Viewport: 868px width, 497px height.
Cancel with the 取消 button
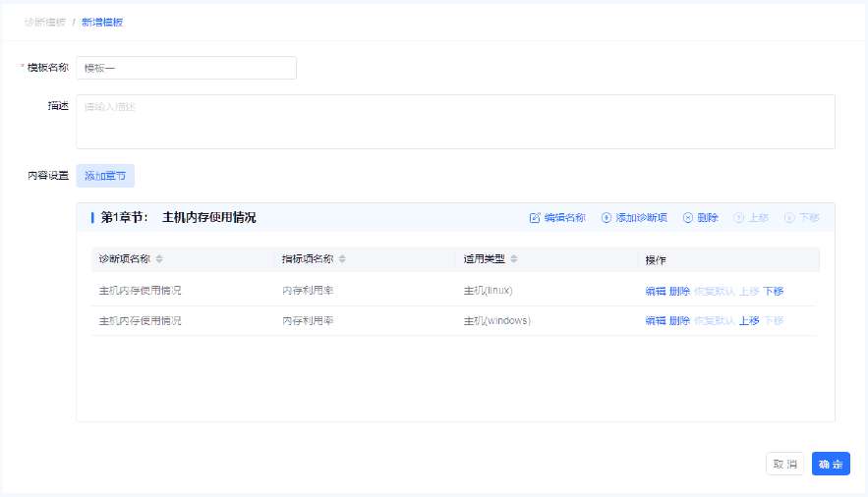pyautogui.click(x=784, y=465)
